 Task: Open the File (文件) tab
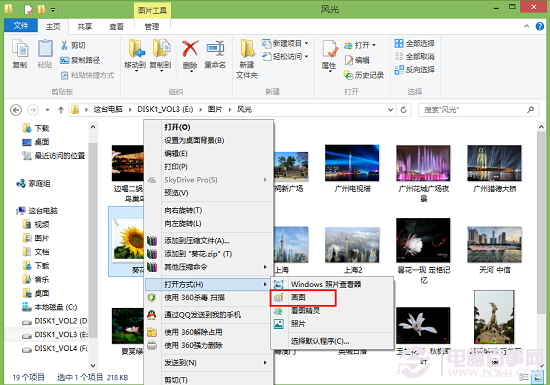pyautogui.click(x=21, y=26)
